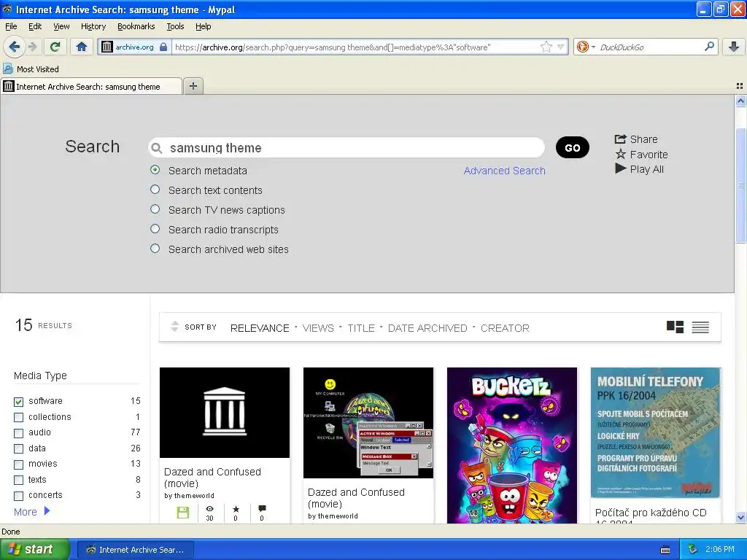Open URL bar history dropdown

pos(561,47)
